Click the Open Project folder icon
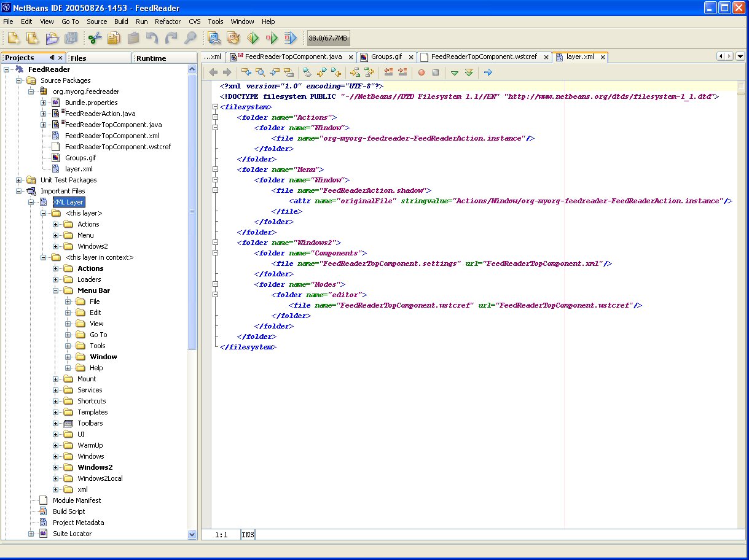This screenshot has height=560, width=749. coord(52,38)
